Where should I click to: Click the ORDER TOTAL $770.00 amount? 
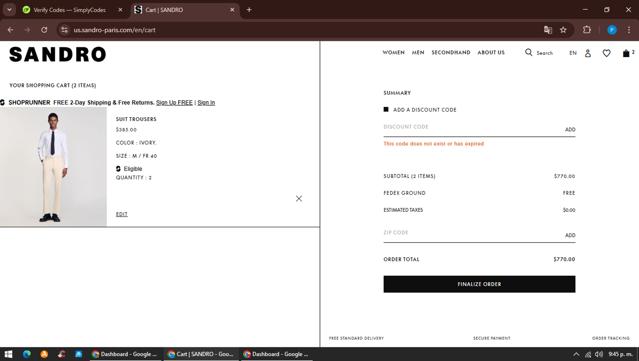pyautogui.click(x=564, y=259)
